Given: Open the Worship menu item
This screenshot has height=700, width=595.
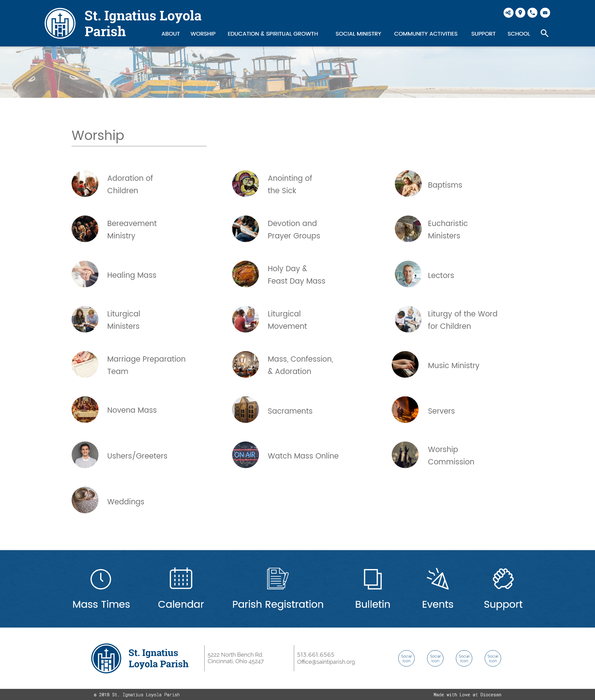Looking at the screenshot, I should 203,34.
